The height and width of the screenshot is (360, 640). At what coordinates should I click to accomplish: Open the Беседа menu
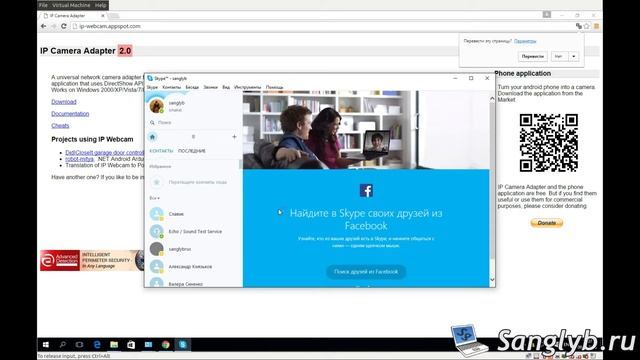(x=192, y=87)
